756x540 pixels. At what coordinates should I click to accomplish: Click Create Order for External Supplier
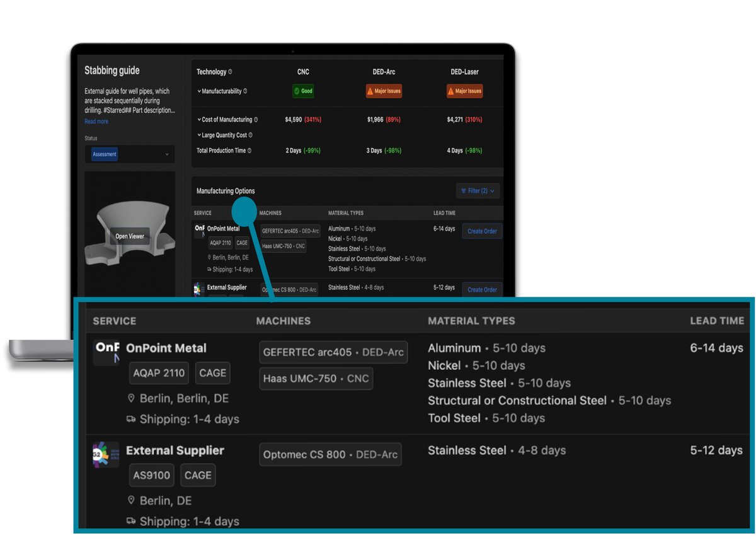[x=482, y=289]
